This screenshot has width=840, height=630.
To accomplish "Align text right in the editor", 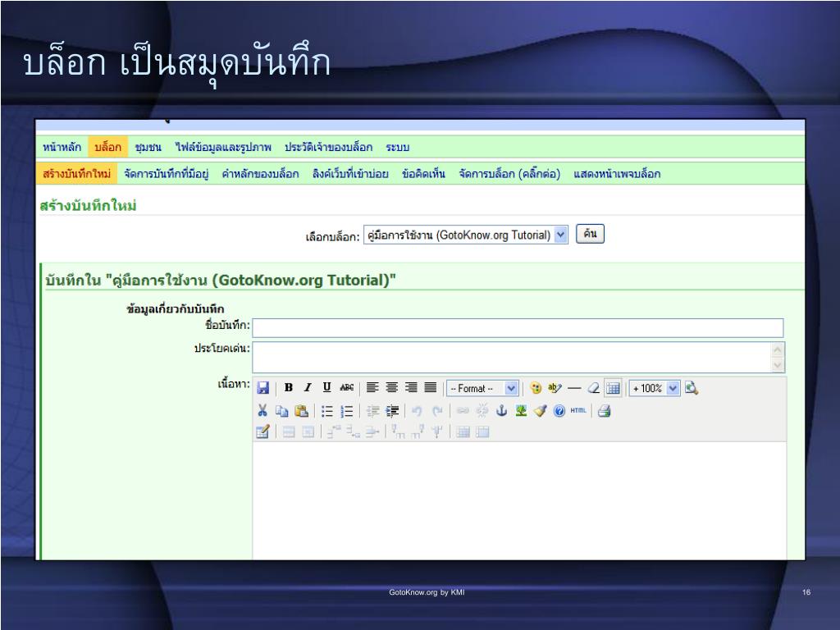I will point(411,387).
